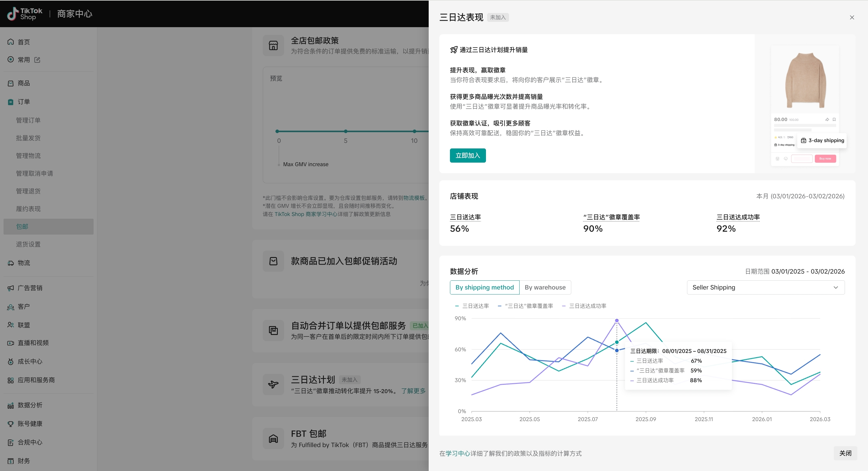868x471 pixels.
Task: Open the 学习中心 link
Action: 458,454
